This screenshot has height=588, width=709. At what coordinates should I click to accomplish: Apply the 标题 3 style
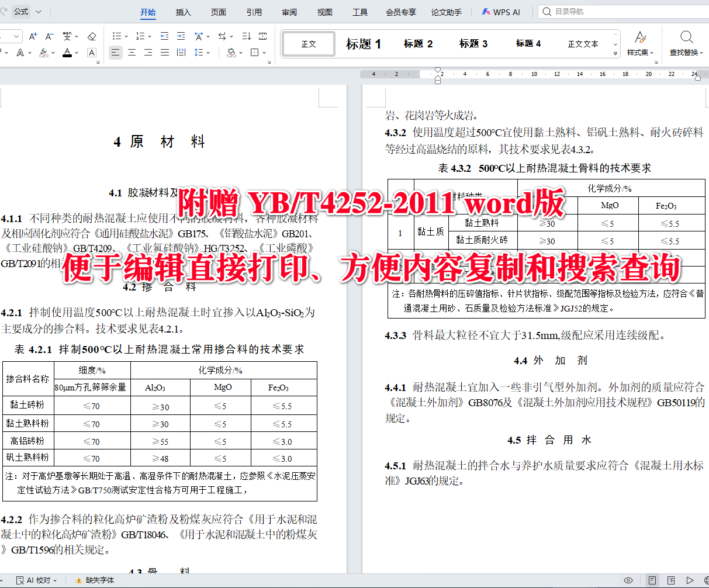point(473,44)
